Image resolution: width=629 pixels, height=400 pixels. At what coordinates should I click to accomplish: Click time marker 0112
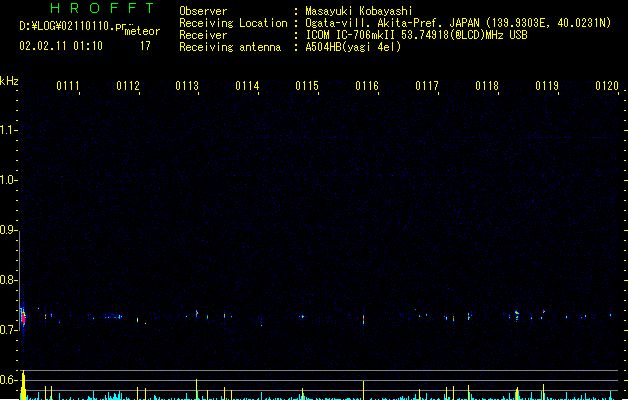128,86
